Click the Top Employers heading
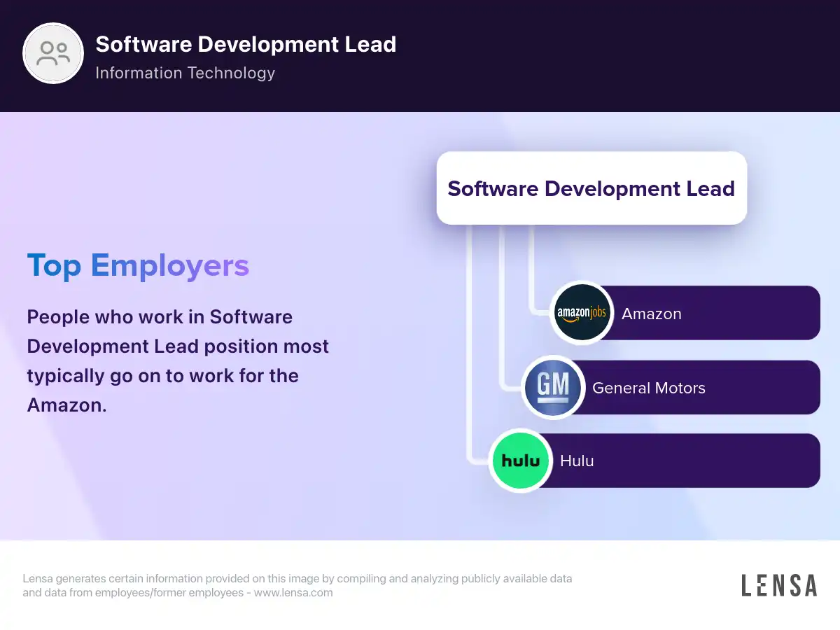840x630 pixels. coord(138,266)
